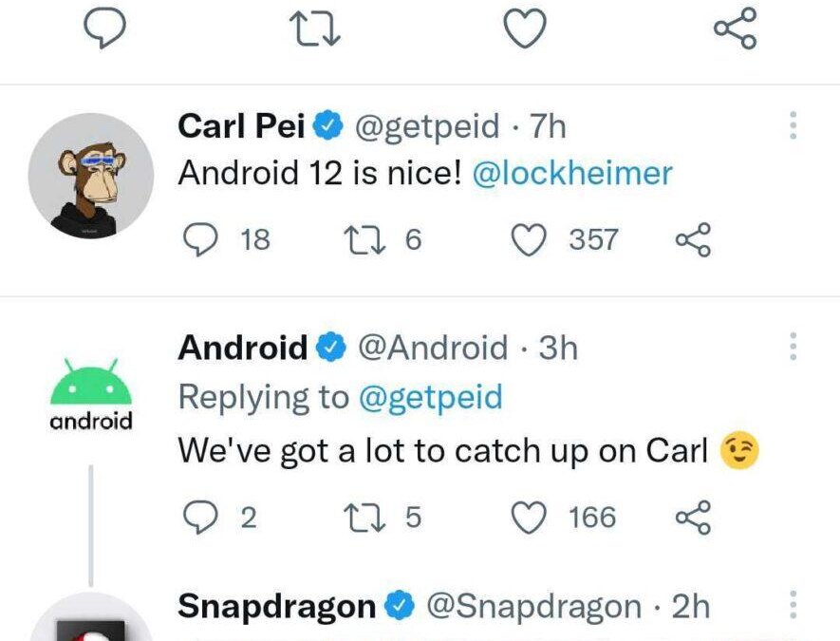
Task: Open more options on Carl Pei's tweet
Action: (793, 125)
